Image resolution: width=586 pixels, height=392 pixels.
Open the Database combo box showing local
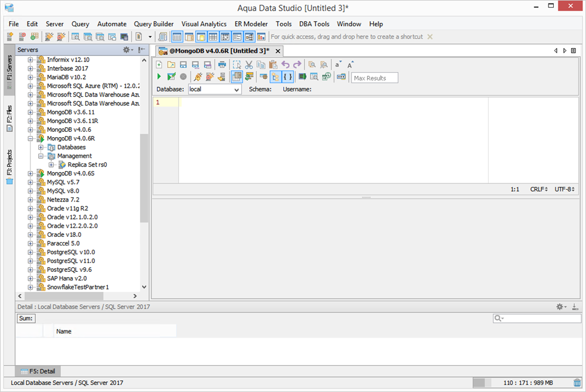click(x=215, y=89)
